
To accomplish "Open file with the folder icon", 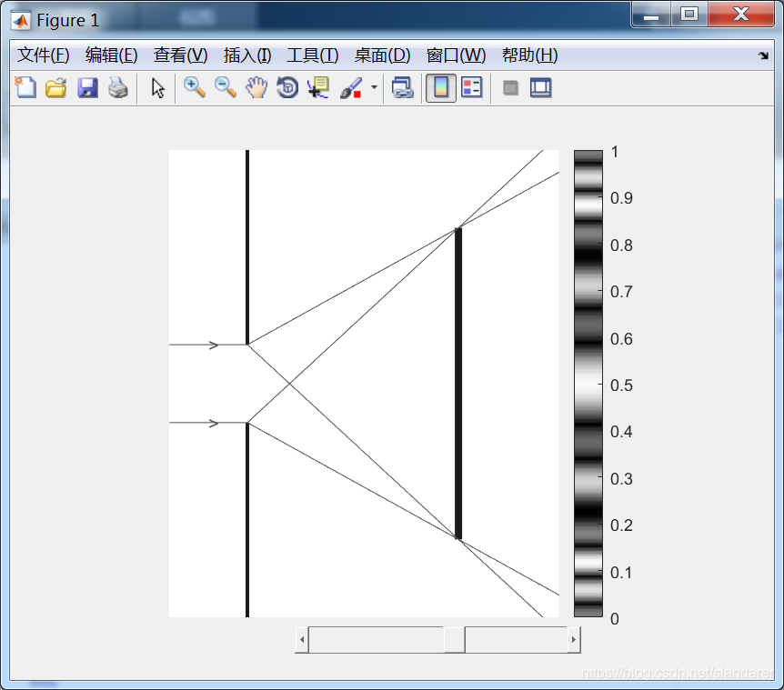I will point(56,88).
